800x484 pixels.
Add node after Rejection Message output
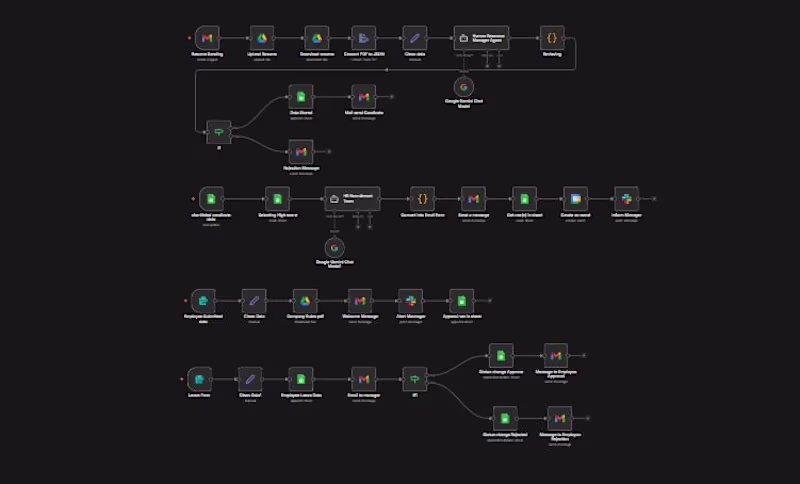coord(329,151)
